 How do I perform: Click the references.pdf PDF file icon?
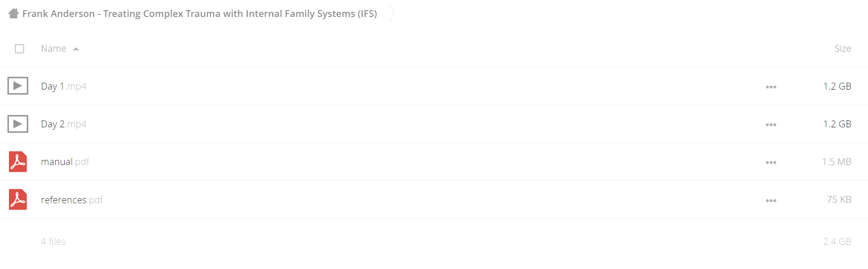18,199
